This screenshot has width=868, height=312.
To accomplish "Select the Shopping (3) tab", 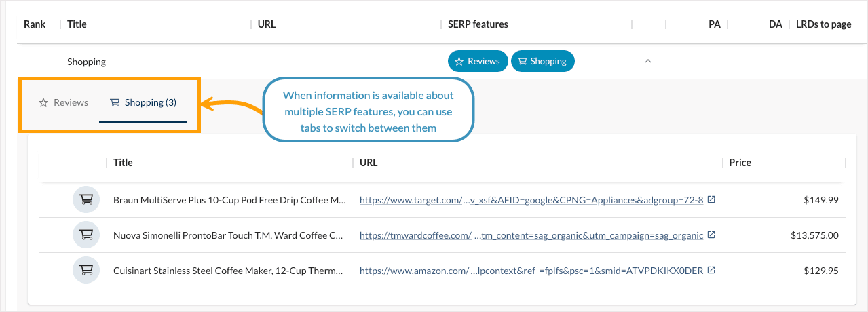I will tap(143, 103).
